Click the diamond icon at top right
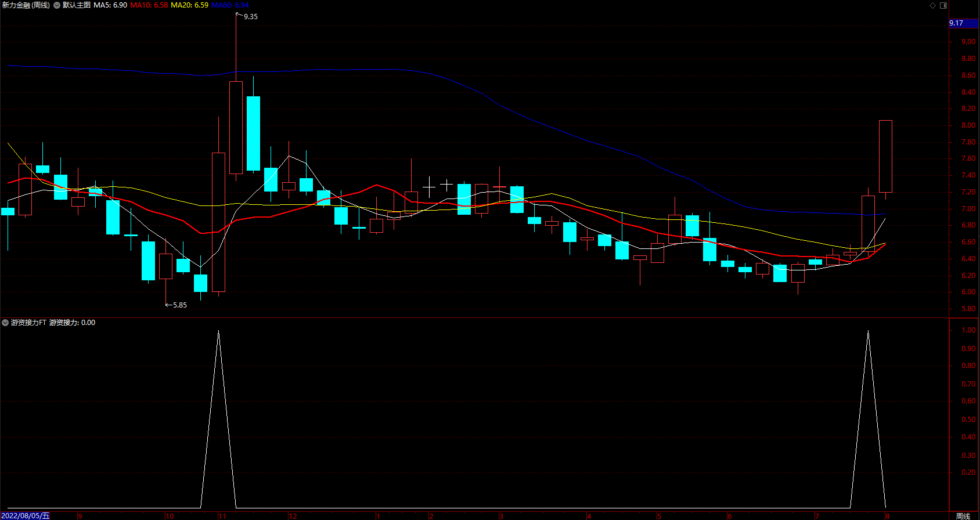 (933, 5)
